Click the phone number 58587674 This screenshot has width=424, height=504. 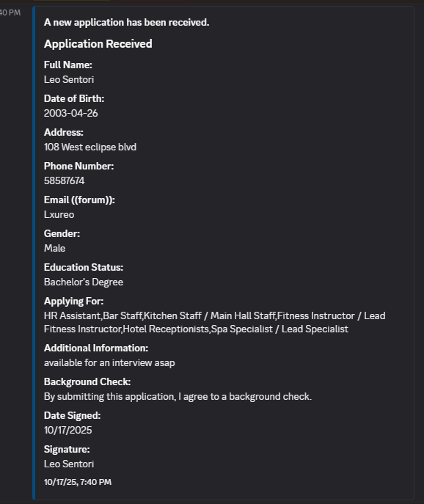pos(65,180)
